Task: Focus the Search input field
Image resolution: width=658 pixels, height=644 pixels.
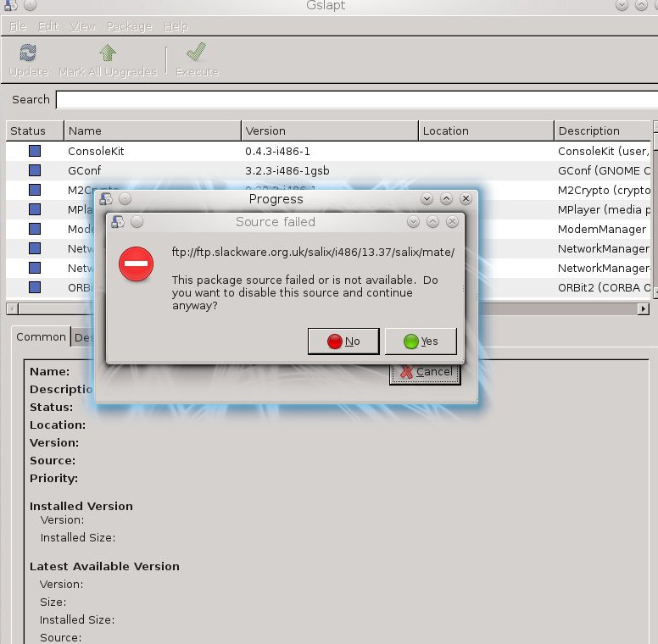Action: tap(356, 99)
